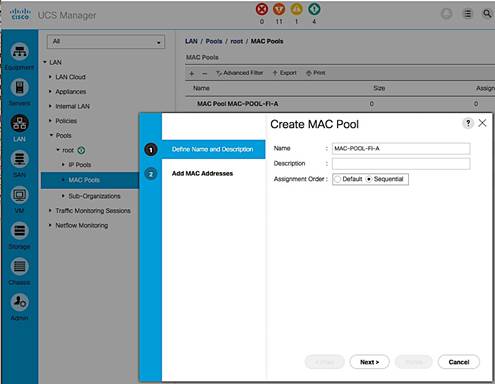
Task: Collapse the Pools node
Action: pyautogui.click(x=51, y=135)
